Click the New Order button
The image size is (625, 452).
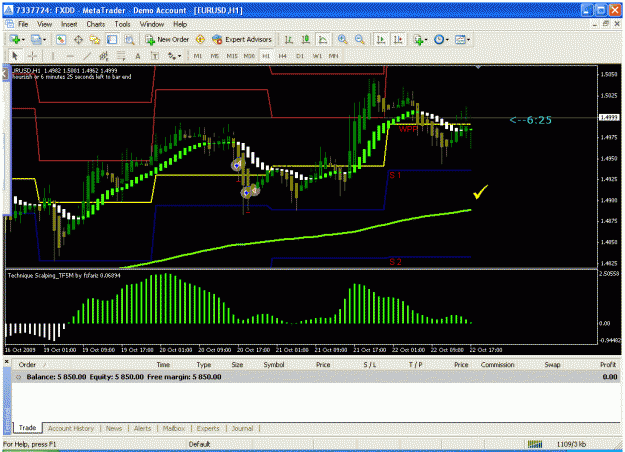point(167,39)
